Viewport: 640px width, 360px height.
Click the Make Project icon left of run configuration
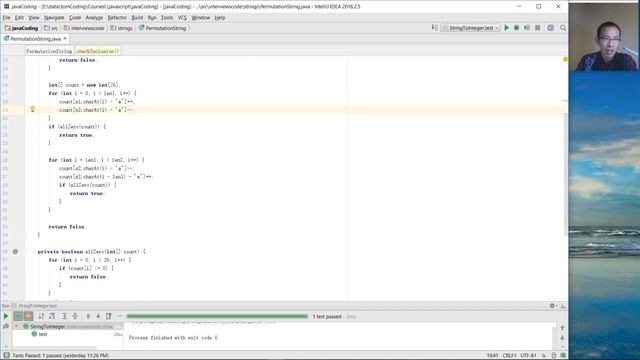(435, 28)
